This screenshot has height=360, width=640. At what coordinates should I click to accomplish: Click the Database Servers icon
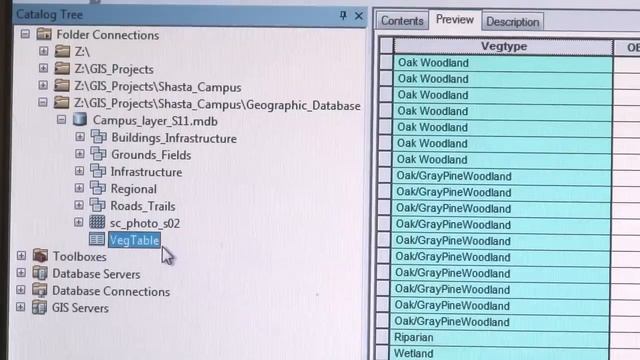(40, 273)
